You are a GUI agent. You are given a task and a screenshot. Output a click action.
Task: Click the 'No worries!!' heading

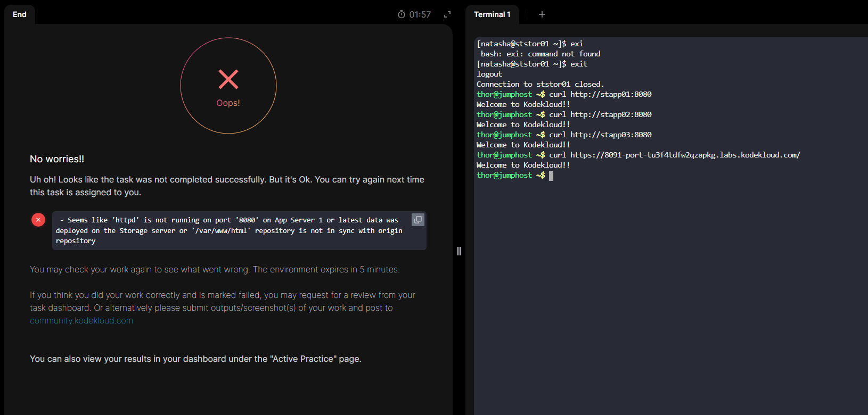tap(57, 159)
